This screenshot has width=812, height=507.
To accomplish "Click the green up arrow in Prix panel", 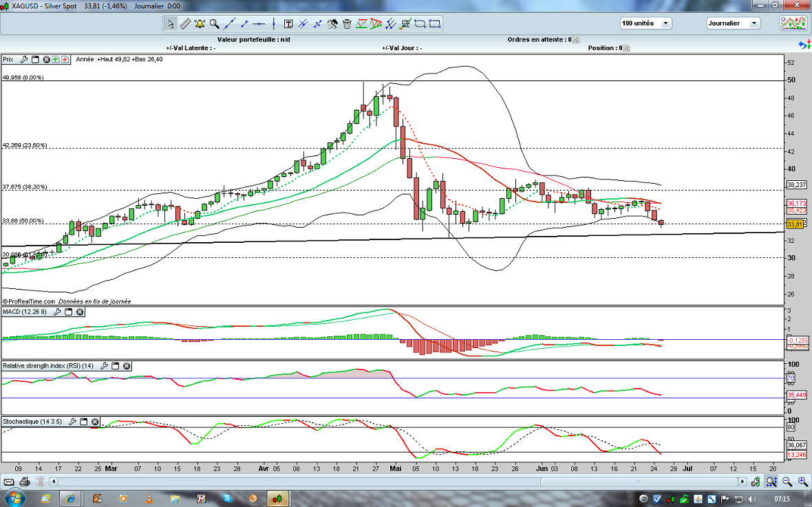I will click(56, 60).
